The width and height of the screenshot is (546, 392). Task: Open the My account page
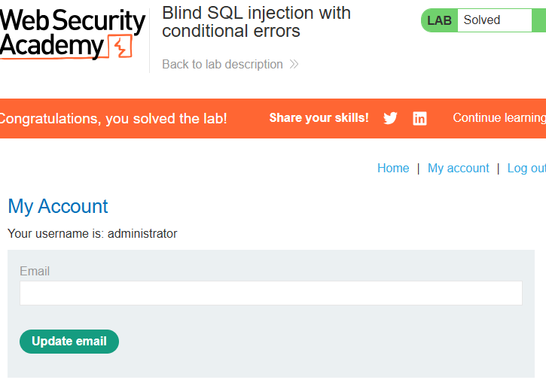click(x=458, y=169)
